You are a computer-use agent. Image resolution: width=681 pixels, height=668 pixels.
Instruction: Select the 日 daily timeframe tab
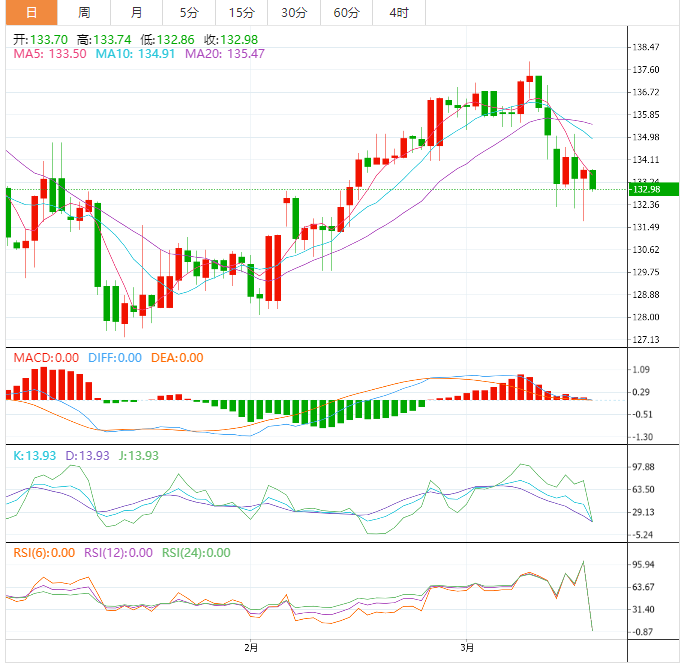click(31, 13)
